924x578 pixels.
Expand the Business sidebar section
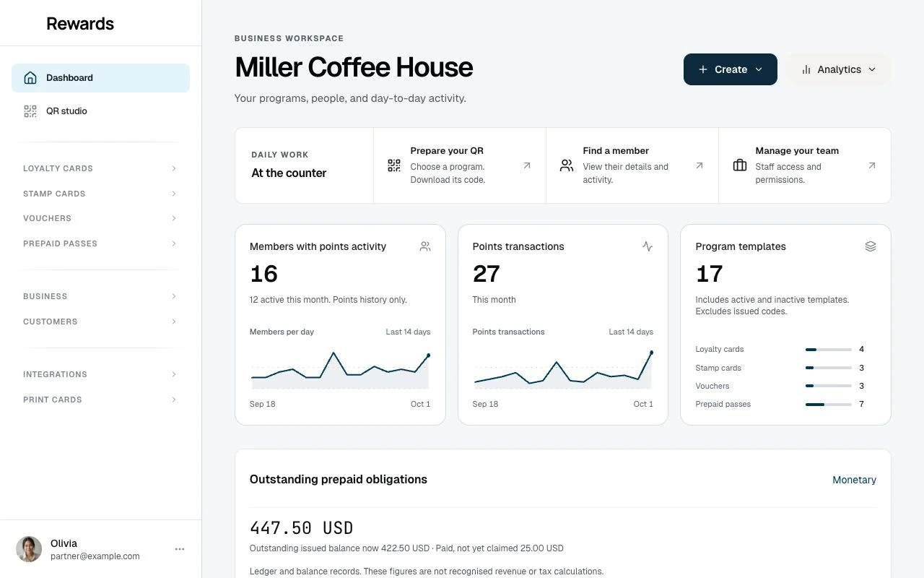100,296
